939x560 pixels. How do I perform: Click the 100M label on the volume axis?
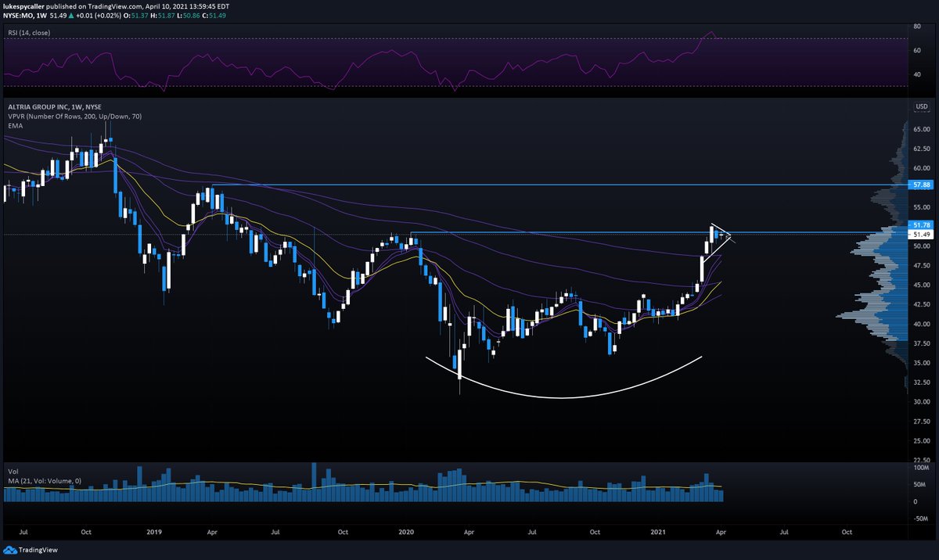tap(920, 468)
